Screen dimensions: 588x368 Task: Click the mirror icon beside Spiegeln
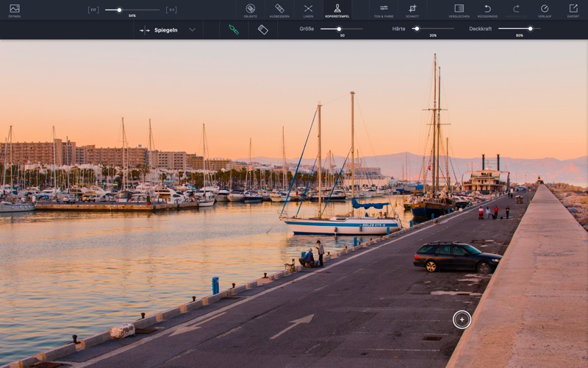pos(144,30)
